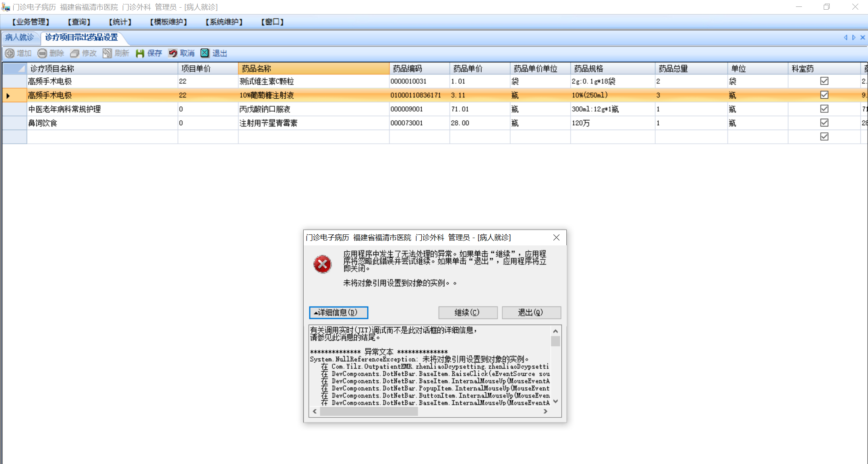
Task: Click the horizontal scrollbar in details box
Action: click(x=369, y=411)
